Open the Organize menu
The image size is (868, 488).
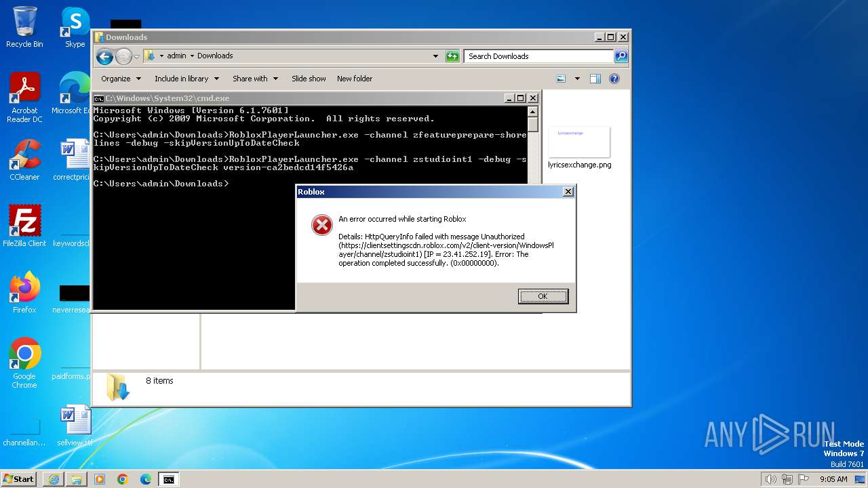pos(121,79)
